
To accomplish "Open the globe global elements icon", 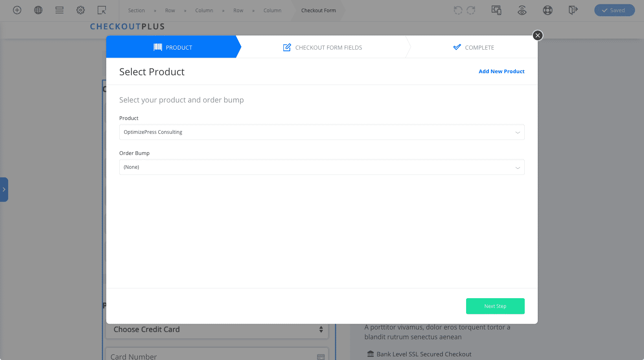I will (38, 10).
